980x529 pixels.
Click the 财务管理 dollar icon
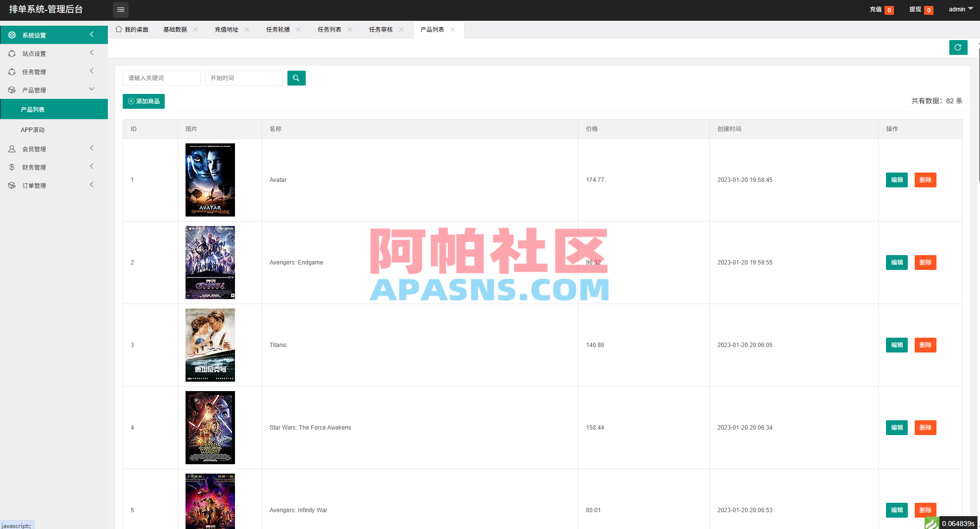pos(12,167)
